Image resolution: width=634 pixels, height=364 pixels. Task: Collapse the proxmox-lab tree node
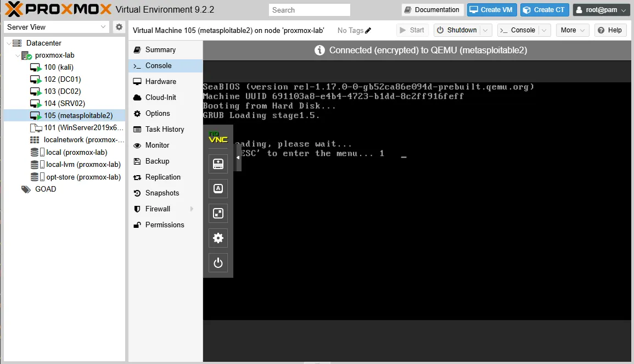(18, 55)
